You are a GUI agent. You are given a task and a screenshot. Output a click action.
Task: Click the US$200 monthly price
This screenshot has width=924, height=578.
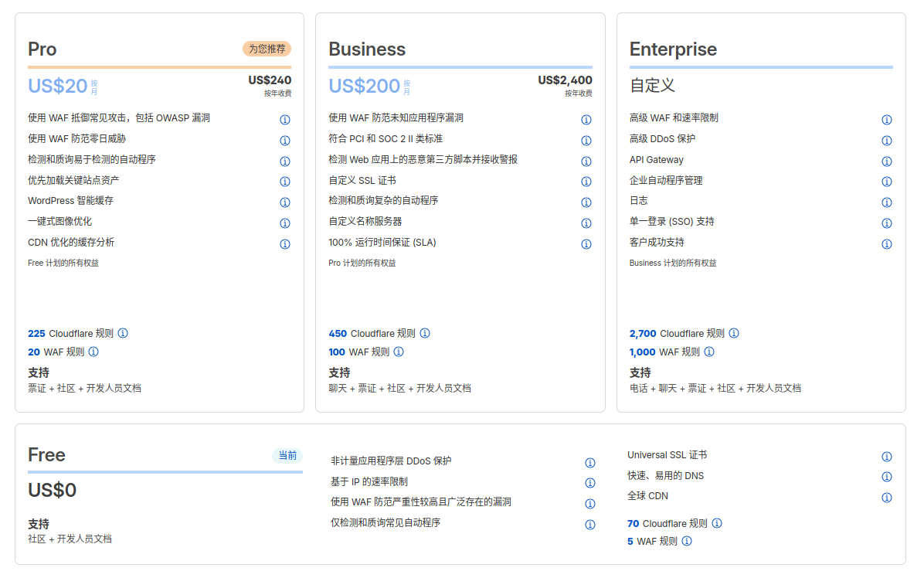tap(365, 86)
